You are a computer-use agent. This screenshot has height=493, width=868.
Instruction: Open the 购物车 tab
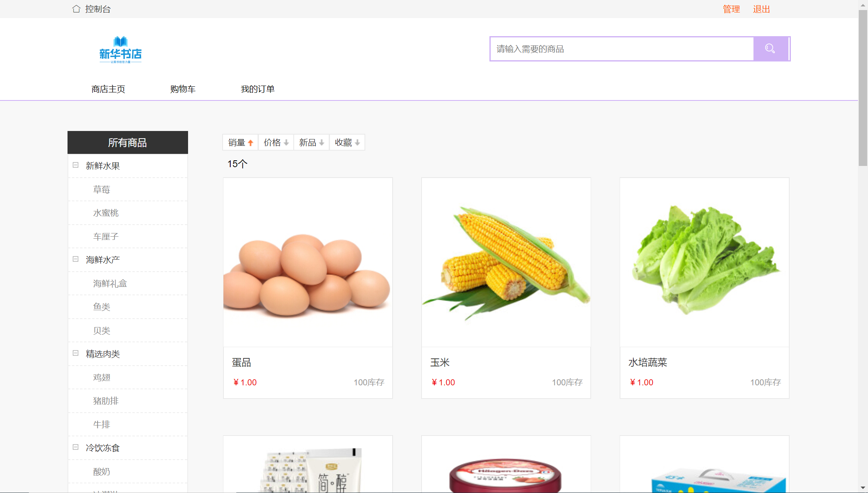[183, 89]
